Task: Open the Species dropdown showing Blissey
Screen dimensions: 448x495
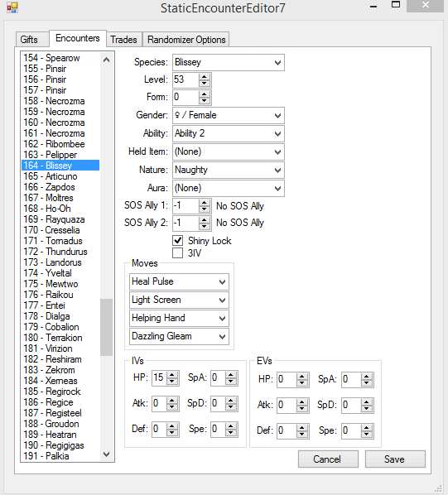Action: 229,62
